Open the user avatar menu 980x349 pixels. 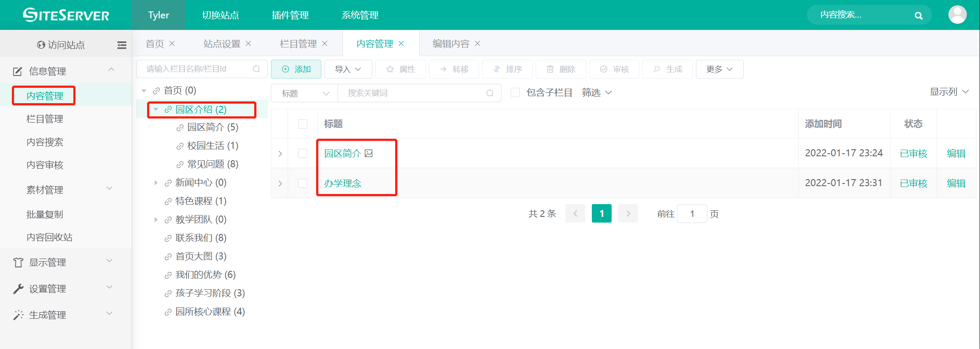pos(957,15)
